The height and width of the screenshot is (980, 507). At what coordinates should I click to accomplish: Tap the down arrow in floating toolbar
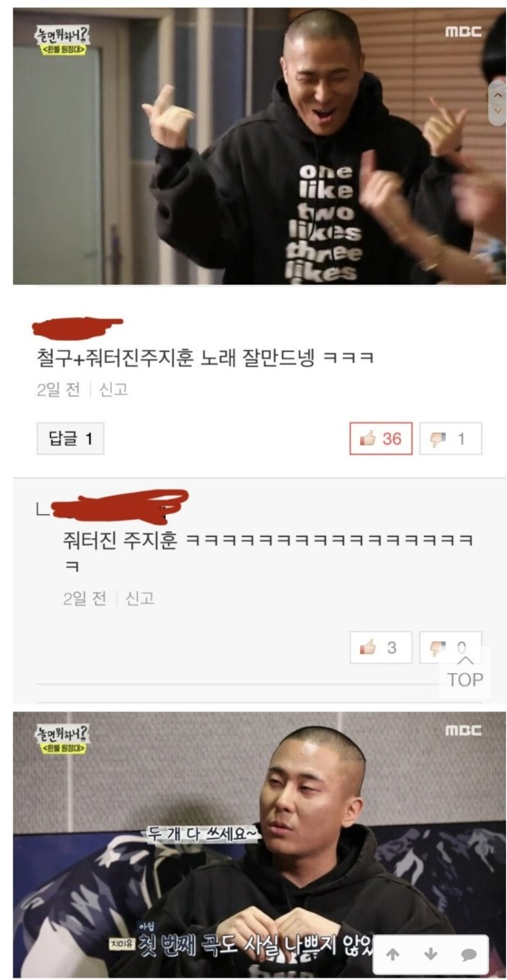tap(431, 954)
